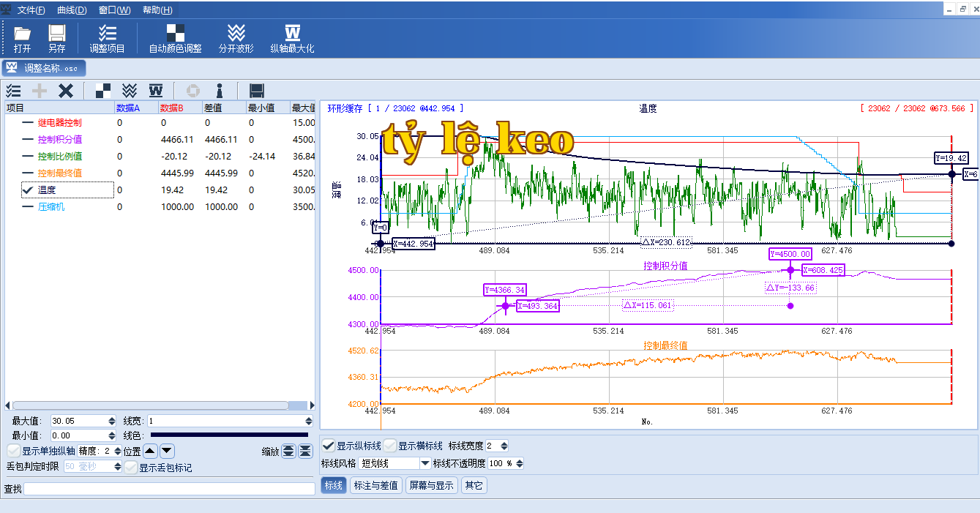Toggle visibility of the 控制比例值 curve
Image resolution: width=980 pixels, height=513 pixels.
(x=28, y=157)
